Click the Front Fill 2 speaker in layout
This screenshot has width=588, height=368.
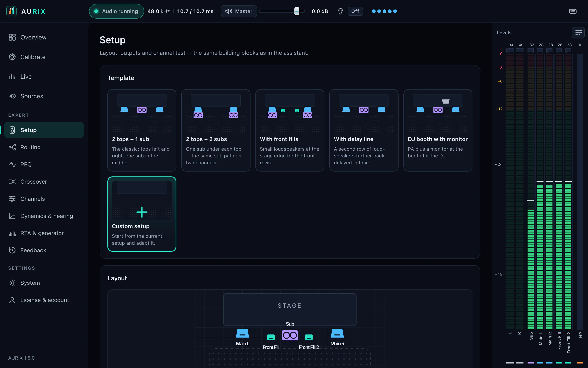tap(309, 337)
